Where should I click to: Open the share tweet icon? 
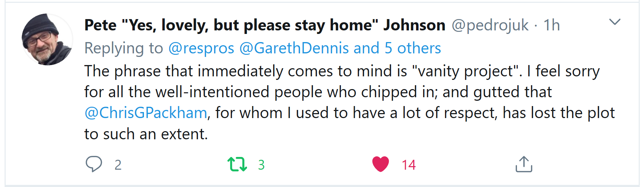pos(524,164)
